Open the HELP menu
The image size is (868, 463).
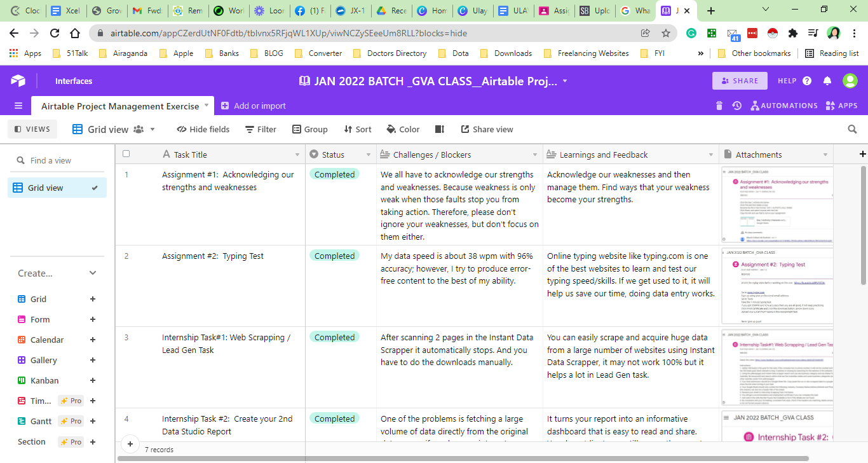point(795,81)
